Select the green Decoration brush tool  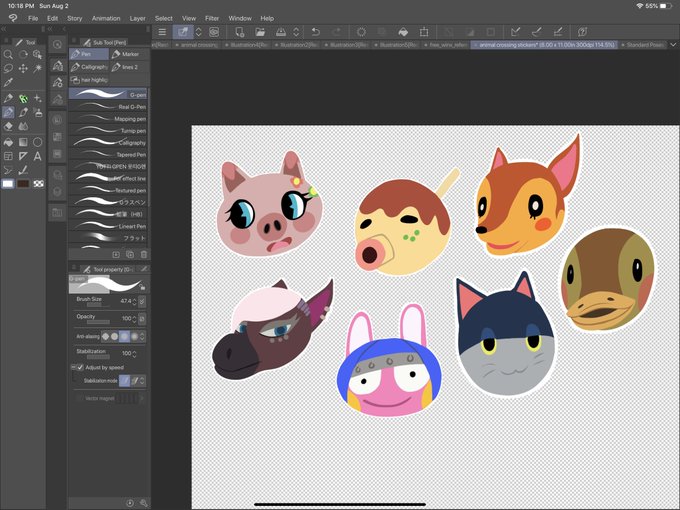(x=23, y=99)
